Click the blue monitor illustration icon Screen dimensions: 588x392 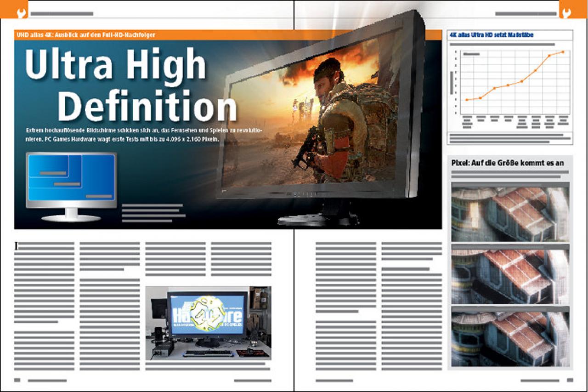pos(71,187)
